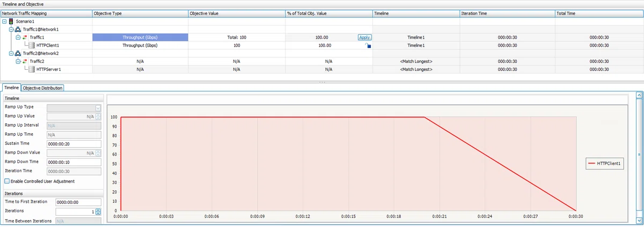Click the Ramp Up Value spinner
This screenshot has height=227, width=644.
coord(98,116)
